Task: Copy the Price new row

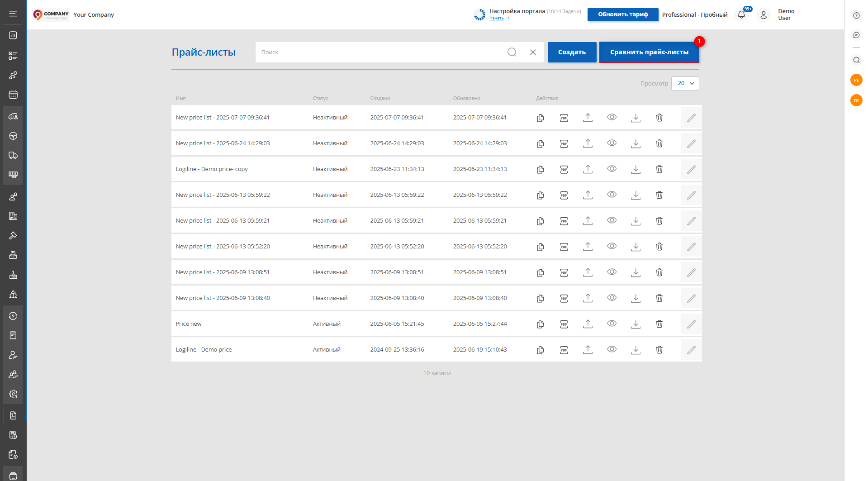Action: coord(540,324)
